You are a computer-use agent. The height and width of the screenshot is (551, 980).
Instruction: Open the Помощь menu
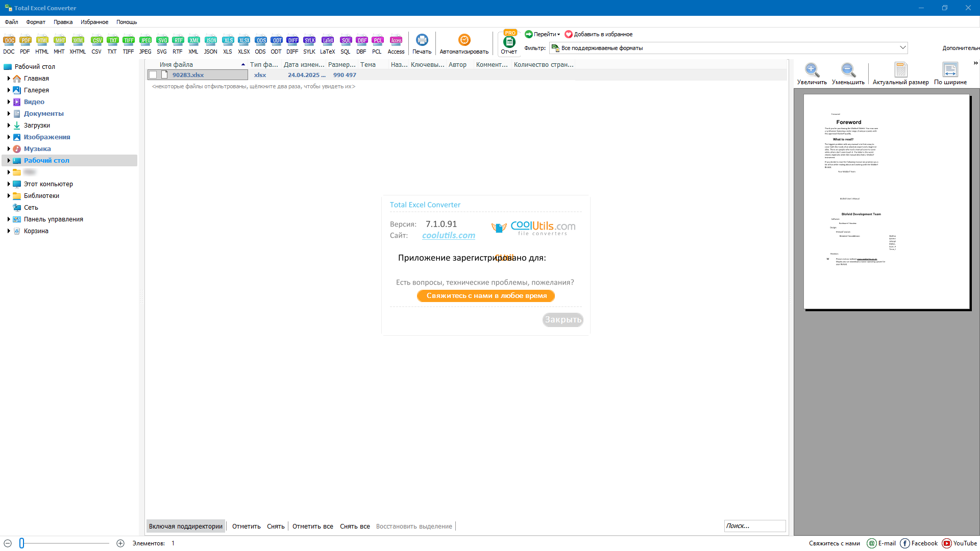pyautogui.click(x=127, y=22)
